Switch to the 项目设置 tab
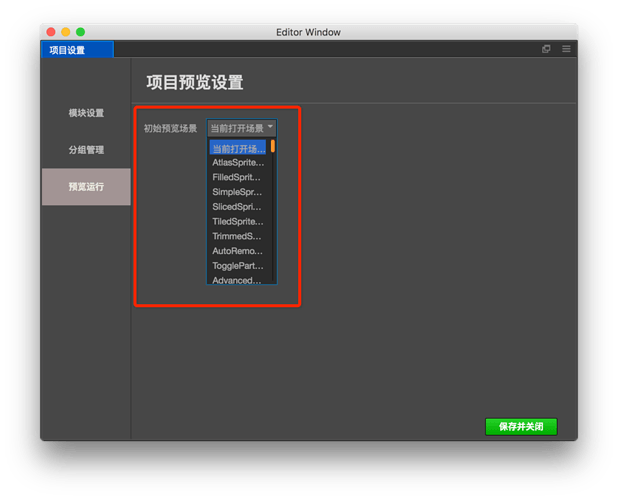Viewport: 619px width, 500px height. pos(77,50)
